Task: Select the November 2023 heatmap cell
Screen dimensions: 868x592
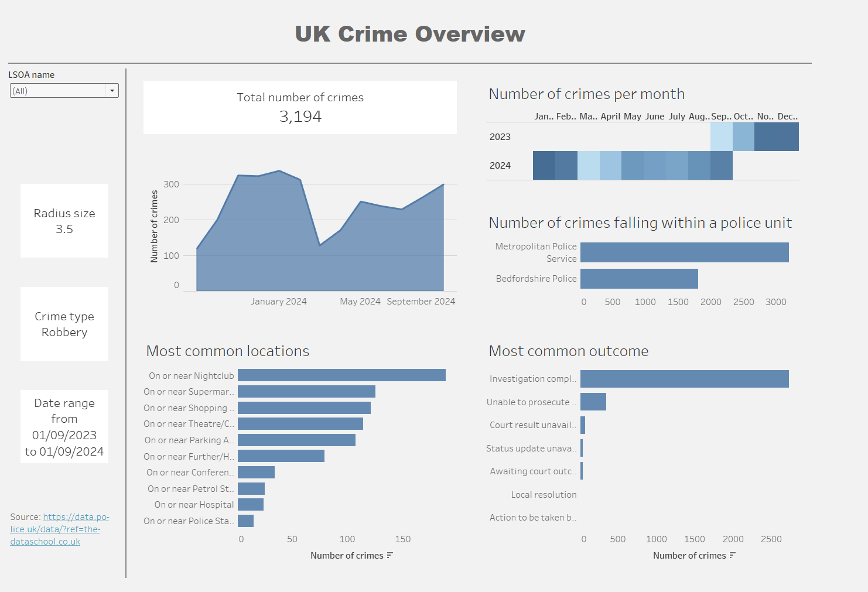Action: point(766,137)
